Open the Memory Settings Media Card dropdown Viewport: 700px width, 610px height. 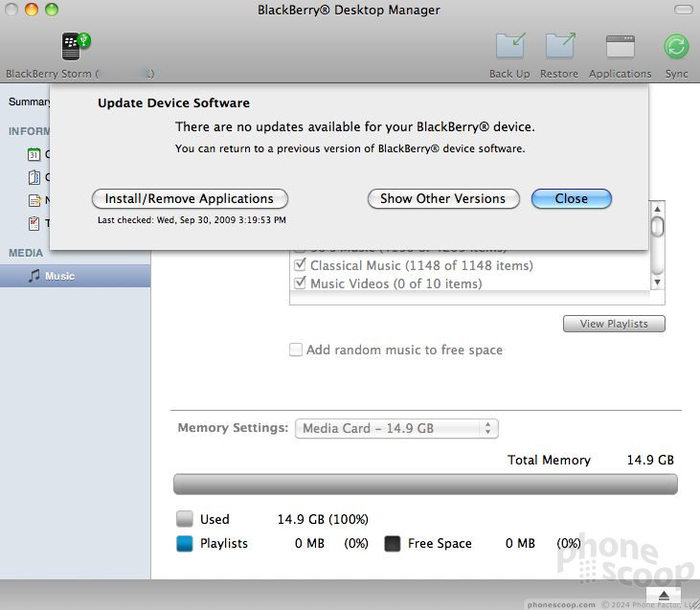pos(396,429)
